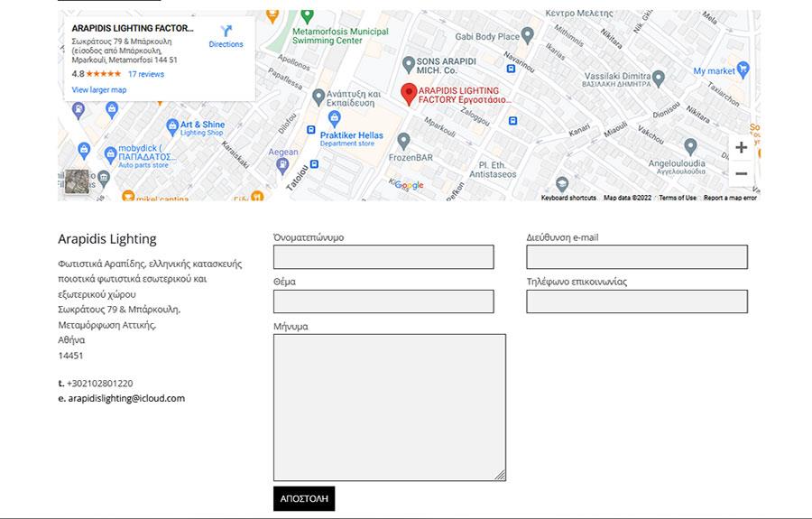Select the SONS ARAPIDI MICH. Co. marker
The image size is (812, 519).
409,65
